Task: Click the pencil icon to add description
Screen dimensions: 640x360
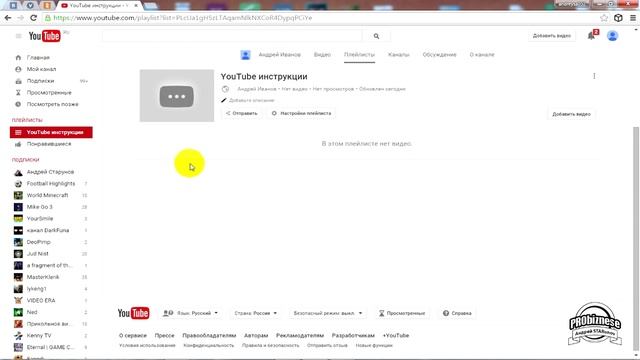Action: (x=224, y=100)
